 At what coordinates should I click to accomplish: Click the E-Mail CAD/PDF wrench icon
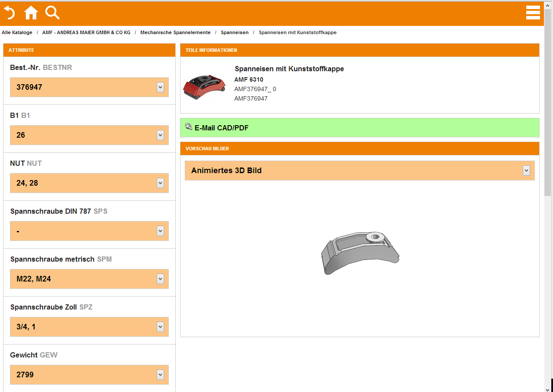click(188, 126)
